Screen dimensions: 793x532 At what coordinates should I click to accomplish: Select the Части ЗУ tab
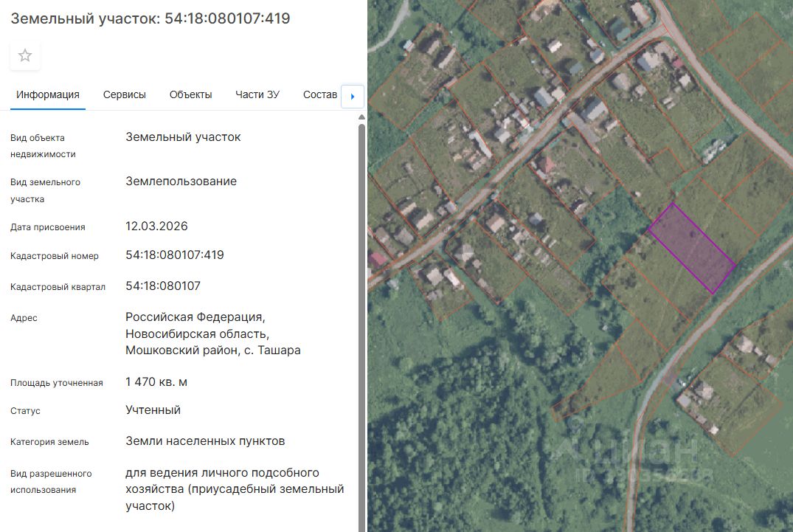tap(257, 94)
